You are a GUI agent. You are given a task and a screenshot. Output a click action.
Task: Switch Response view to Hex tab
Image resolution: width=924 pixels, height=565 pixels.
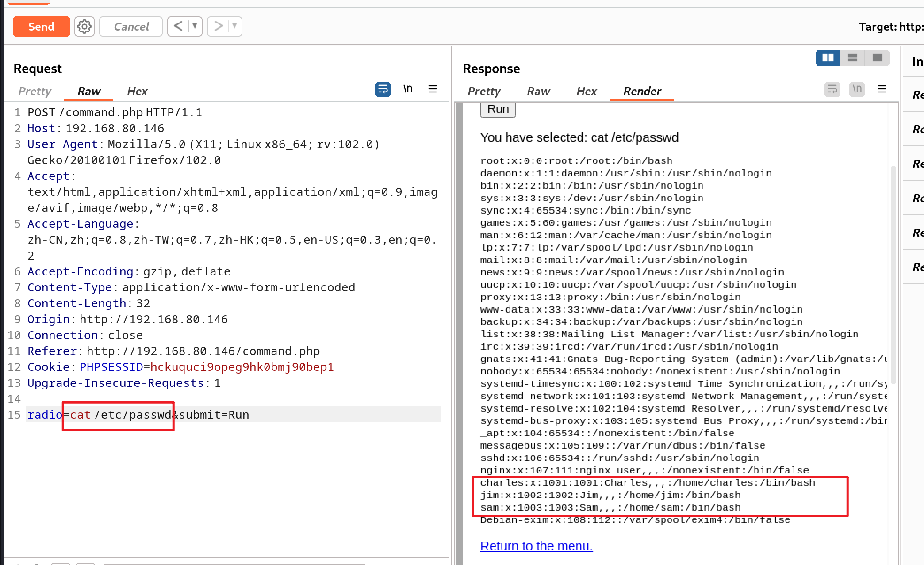pyautogui.click(x=587, y=91)
